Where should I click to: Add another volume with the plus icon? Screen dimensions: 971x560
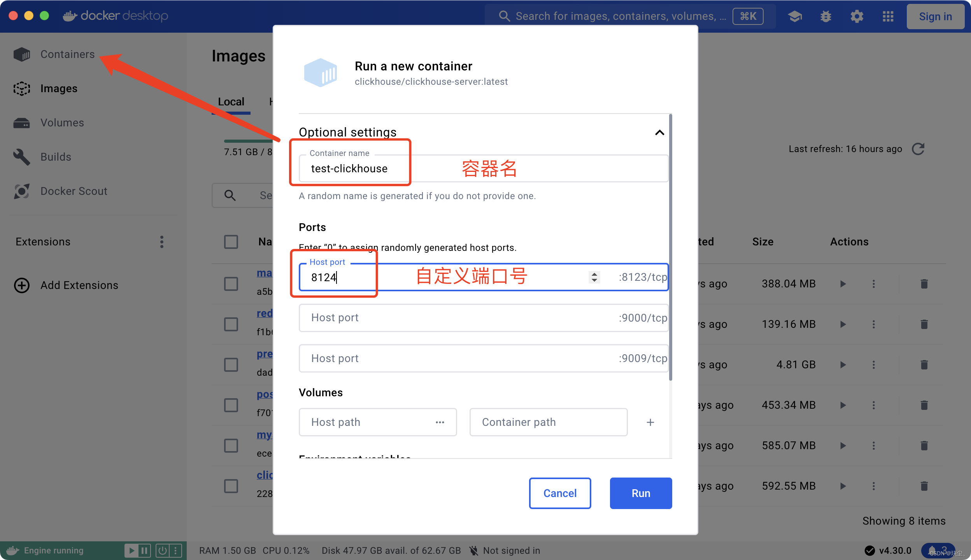pyautogui.click(x=650, y=422)
